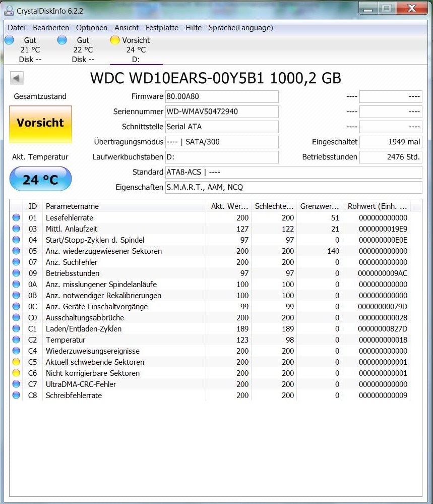
Task: Click raw value 00000000827D
Action: pyautogui.click(x=383, y=329)
